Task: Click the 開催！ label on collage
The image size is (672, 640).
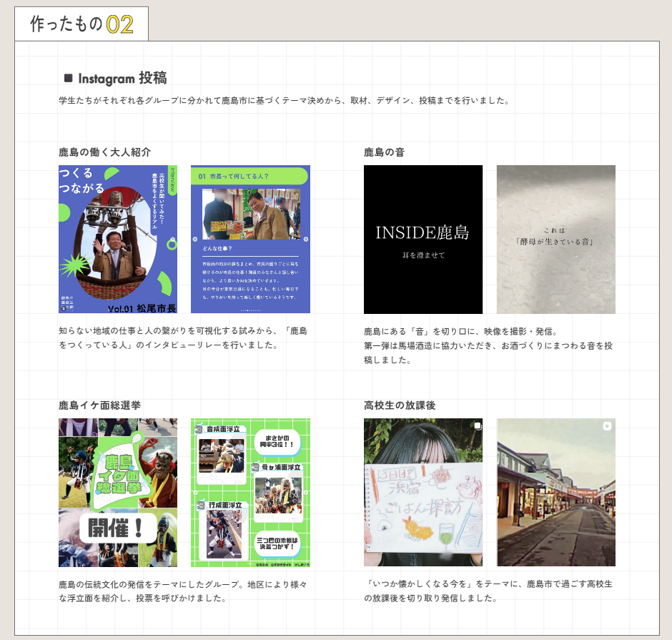Action: (117, 528)
